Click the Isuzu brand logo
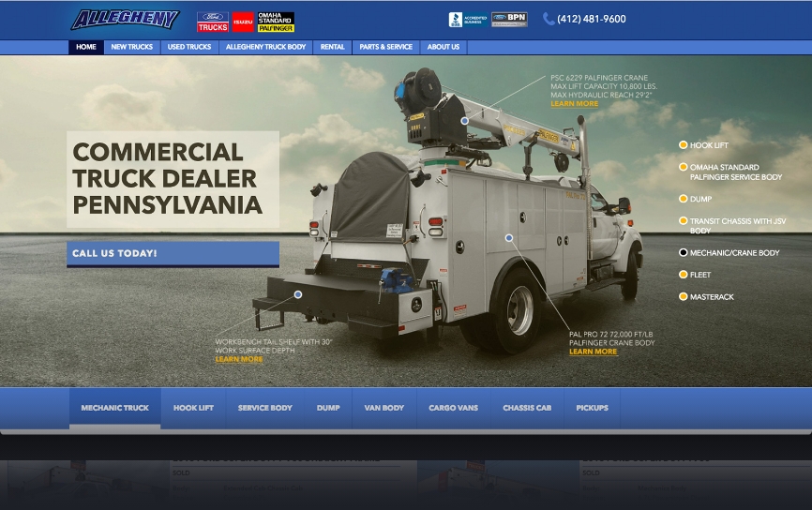 (x=243, y=22)
